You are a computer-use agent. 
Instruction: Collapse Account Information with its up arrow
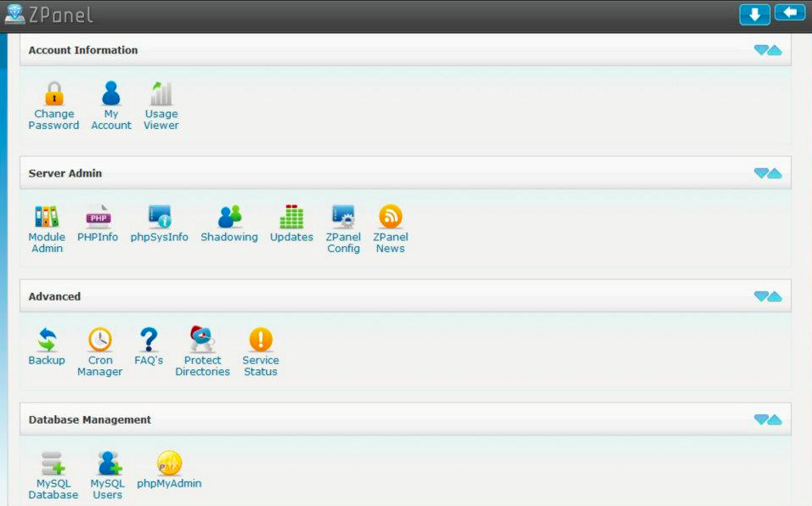coord(775,50)
